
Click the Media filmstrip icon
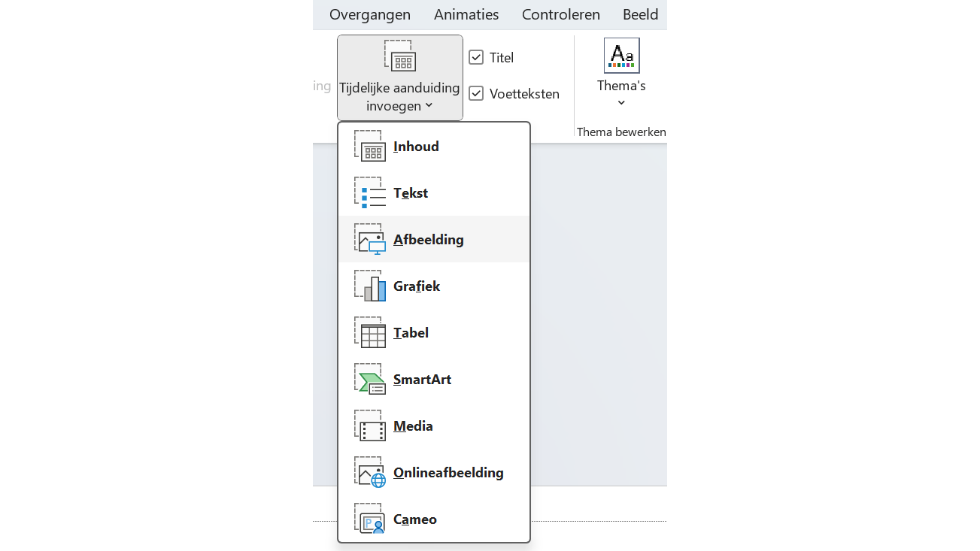coord(370,426)
